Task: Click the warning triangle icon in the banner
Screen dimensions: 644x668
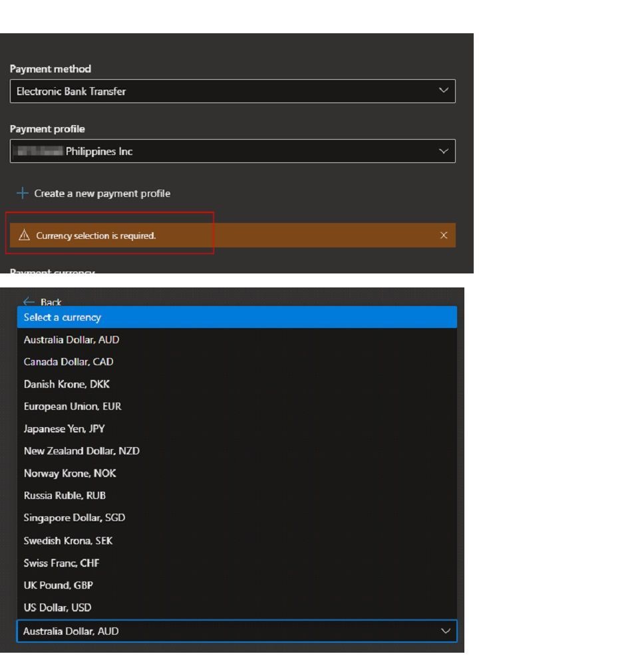Action: [x=24, y=235]
